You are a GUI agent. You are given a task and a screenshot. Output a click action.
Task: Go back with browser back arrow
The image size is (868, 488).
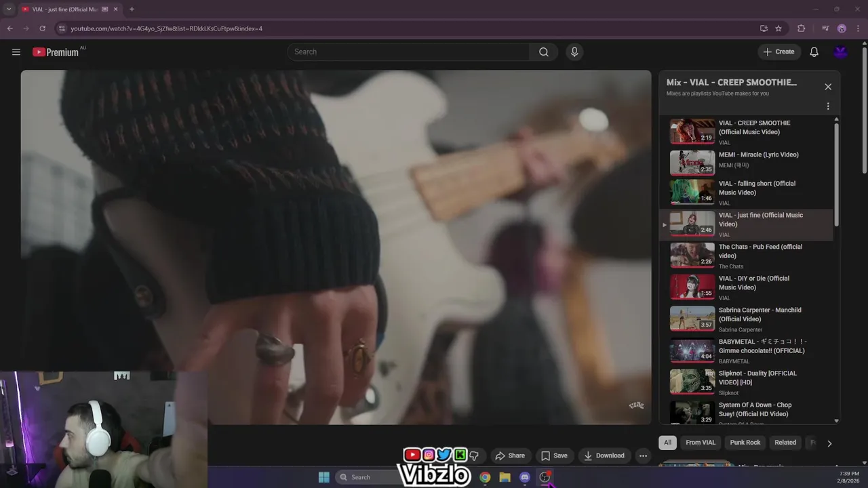(9, 28)
